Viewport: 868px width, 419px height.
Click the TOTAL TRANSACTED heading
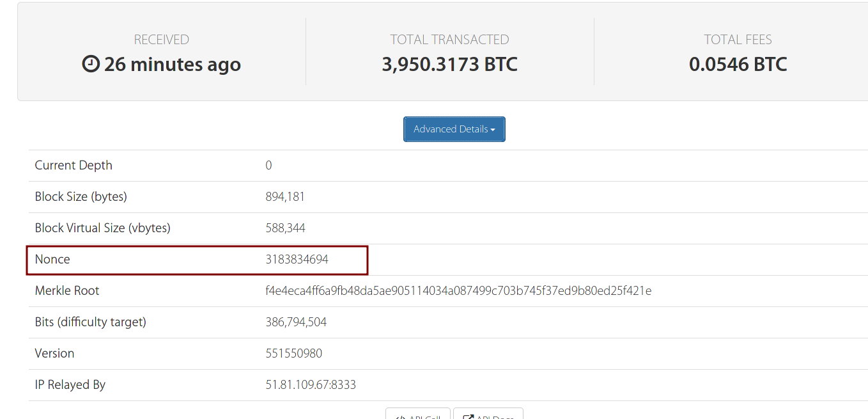pos(450,40)
